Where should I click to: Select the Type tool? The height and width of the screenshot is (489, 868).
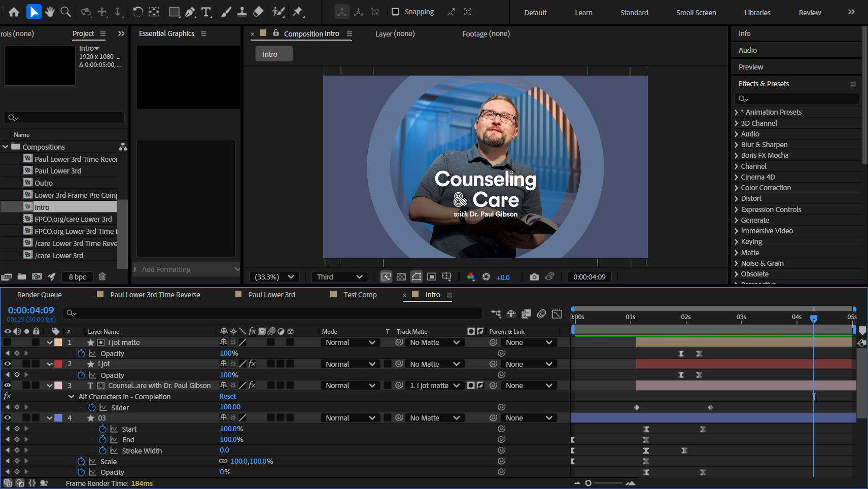pos(206,12)
